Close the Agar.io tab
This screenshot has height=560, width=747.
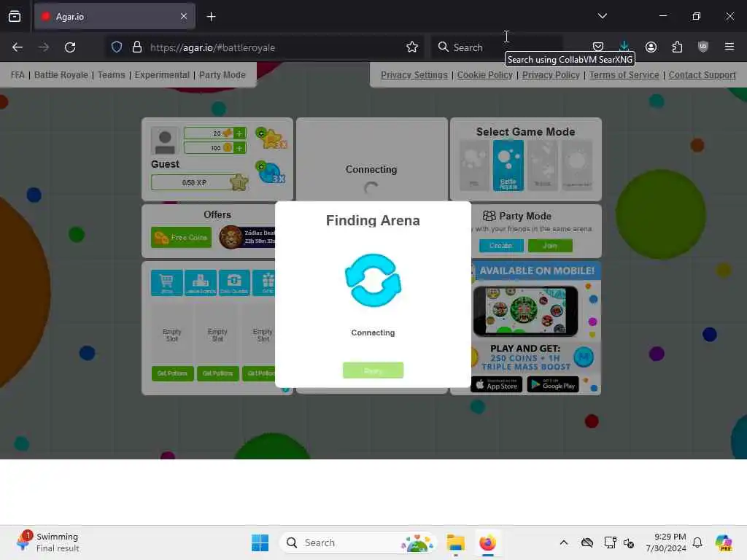184,17
